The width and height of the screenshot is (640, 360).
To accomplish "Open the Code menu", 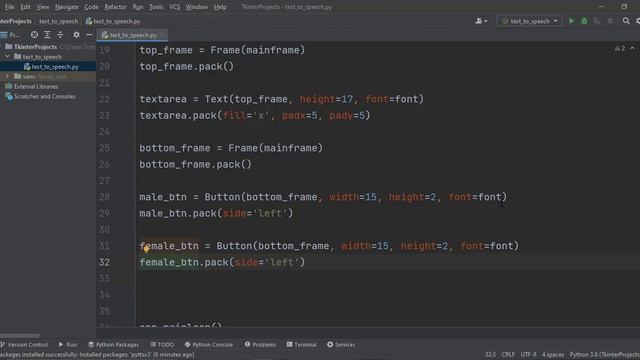I will (91, 7).
